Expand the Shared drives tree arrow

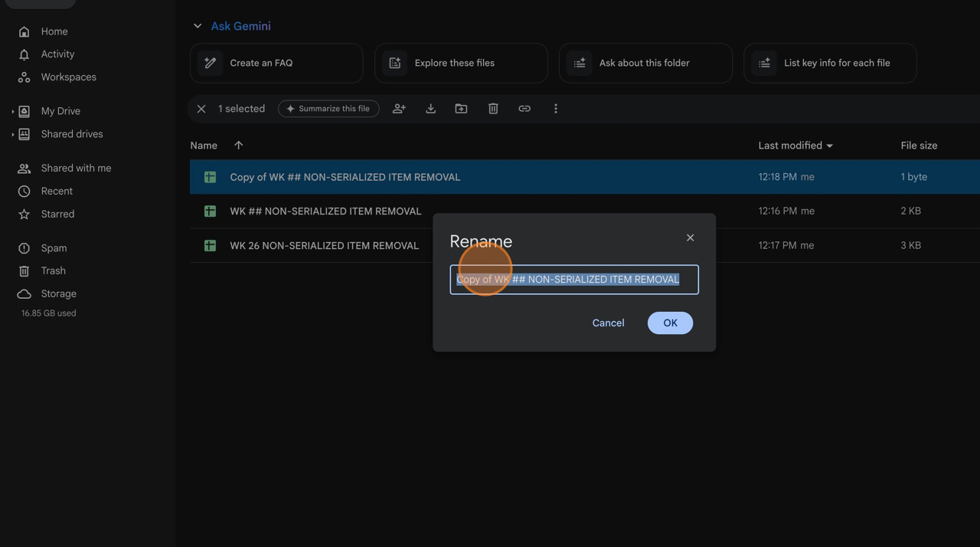pos(13,135)
